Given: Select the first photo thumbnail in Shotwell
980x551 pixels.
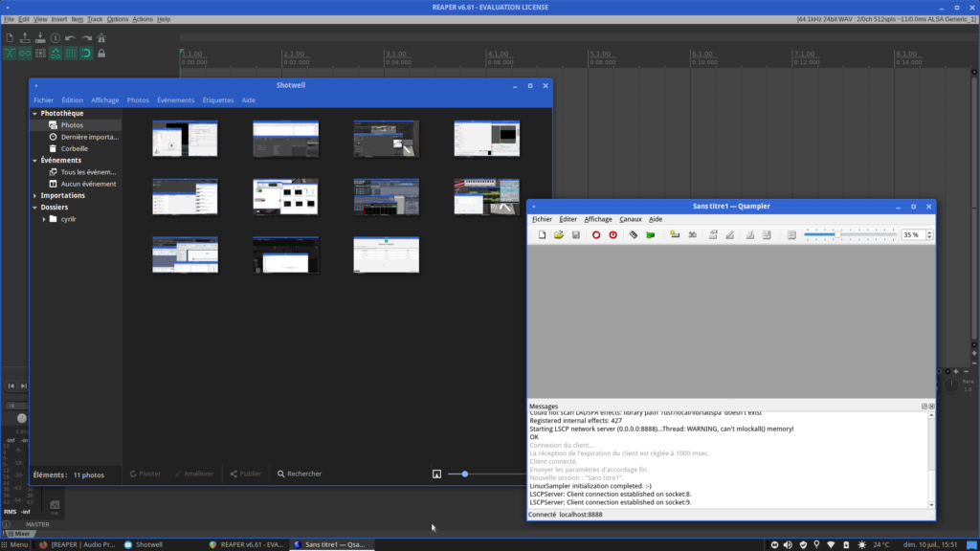Looking at the screenshot, I should click(186, 138).
